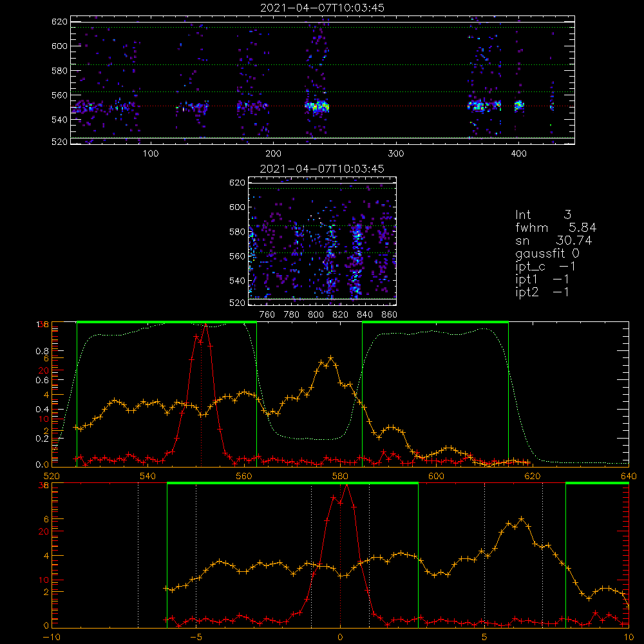This screenshot has height=644, width=644.
Task: Click x-axis label 840 of the middle plot
Action: click(x=365, y=314)
